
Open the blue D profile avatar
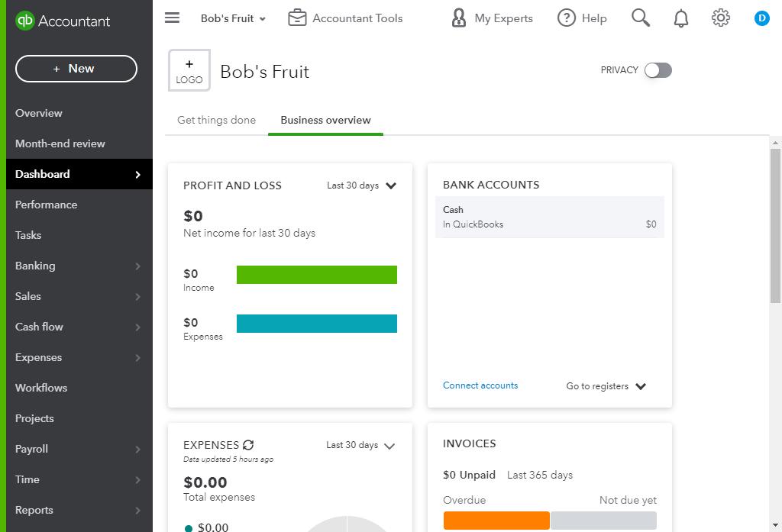pos(761,18)
